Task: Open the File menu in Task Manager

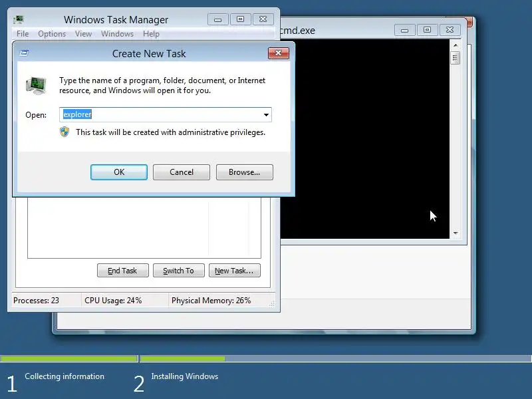Action: 23,34
